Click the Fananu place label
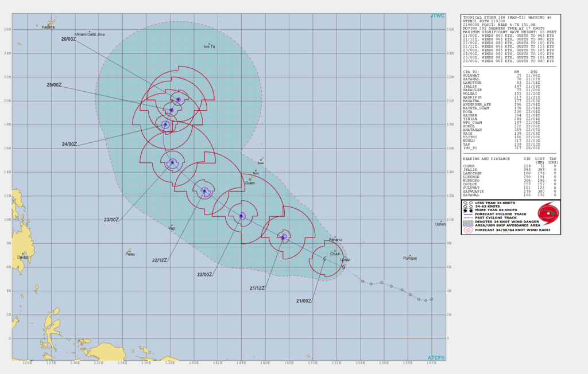 click(335, 240)
